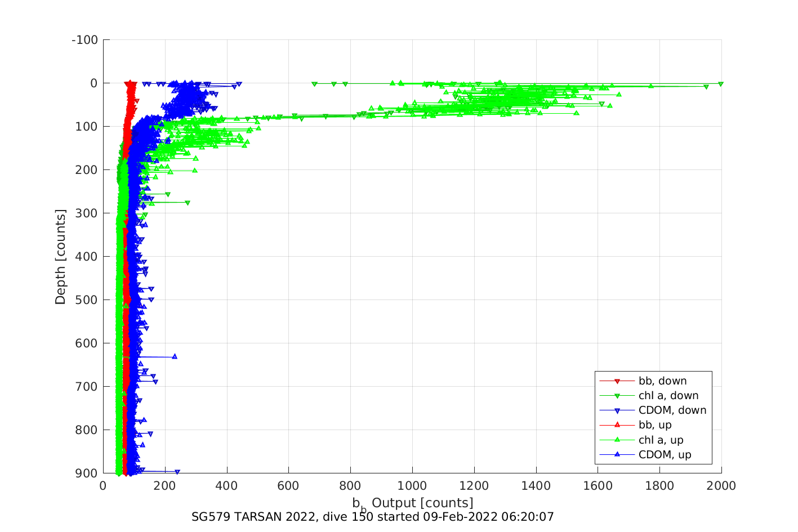
Task: Click the x-axis tick label 800
Action: pos(350,486)
